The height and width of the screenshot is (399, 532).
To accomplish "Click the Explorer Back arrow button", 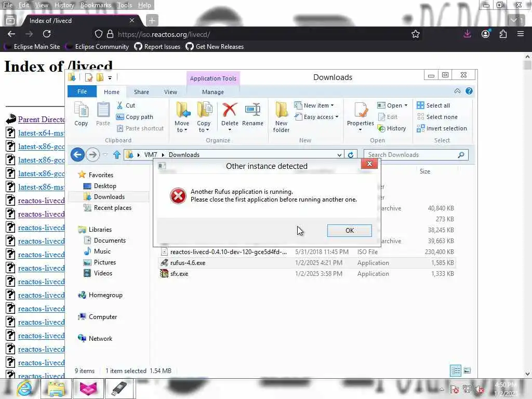I will tap(78, 155).
